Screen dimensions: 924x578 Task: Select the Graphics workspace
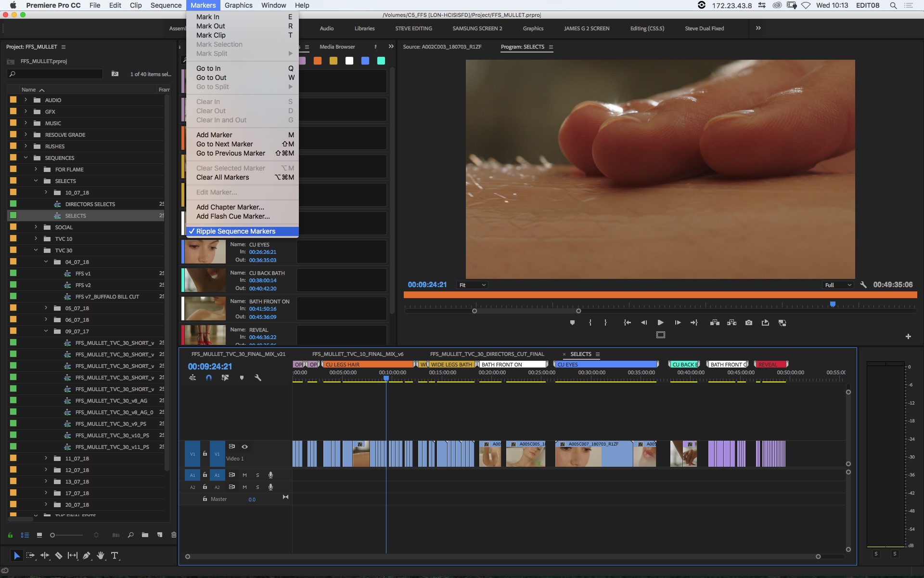[533, 28]
